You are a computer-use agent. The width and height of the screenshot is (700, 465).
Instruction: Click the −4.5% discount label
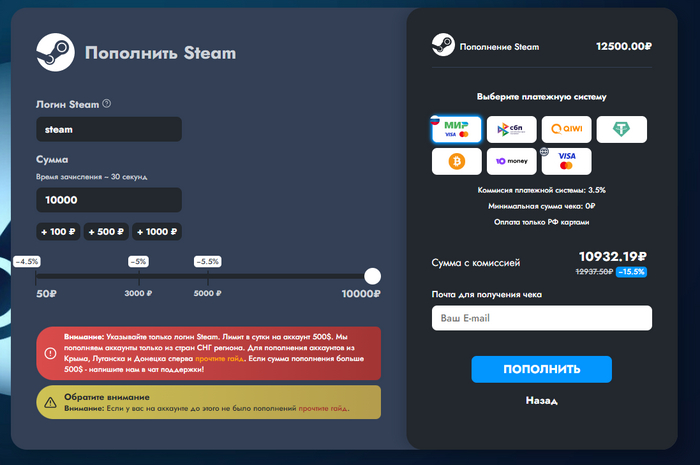(x=27, y=262)
